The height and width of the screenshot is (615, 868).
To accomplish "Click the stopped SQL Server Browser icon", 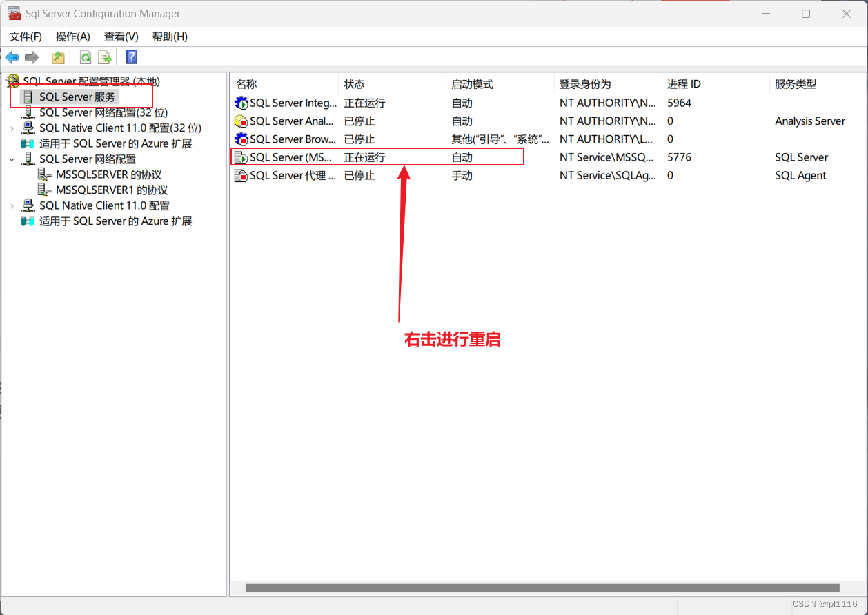I will [x=241, y=139].
